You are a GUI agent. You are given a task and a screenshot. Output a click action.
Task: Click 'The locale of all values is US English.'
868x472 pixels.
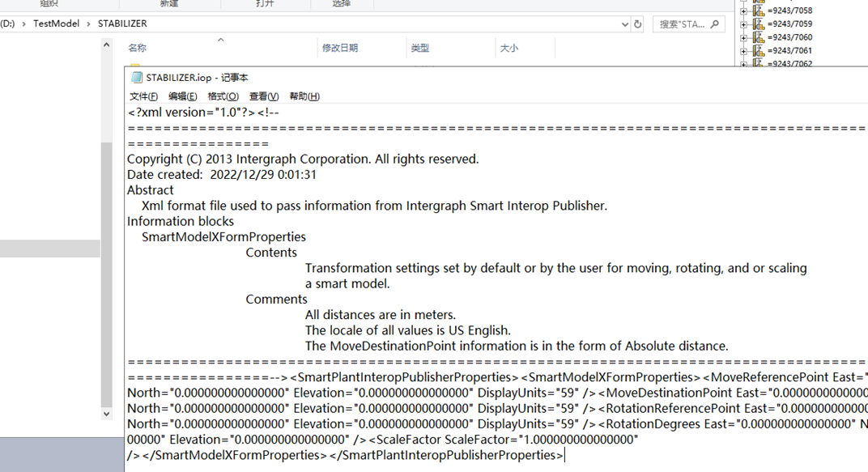[x=408, y=330]
